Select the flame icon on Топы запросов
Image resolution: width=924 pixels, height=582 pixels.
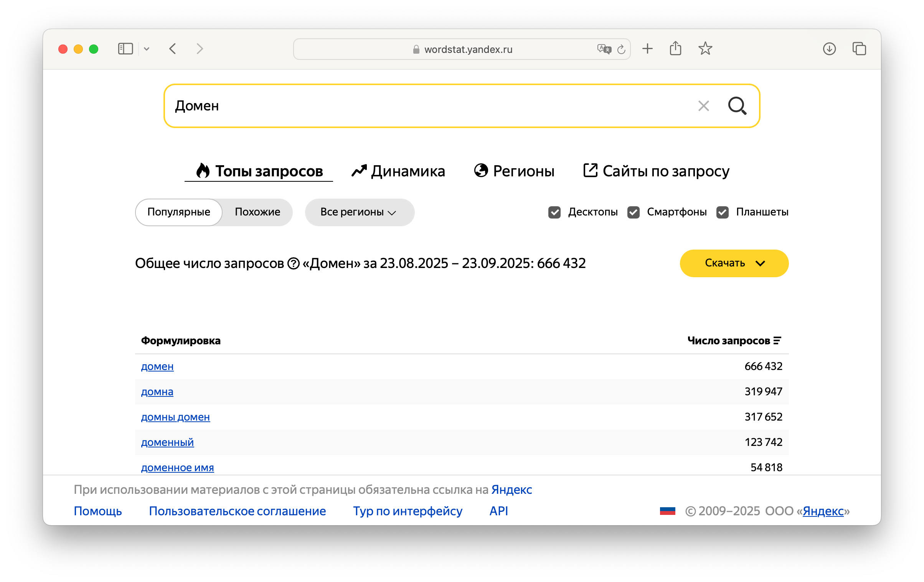click(x=203, y=171)
